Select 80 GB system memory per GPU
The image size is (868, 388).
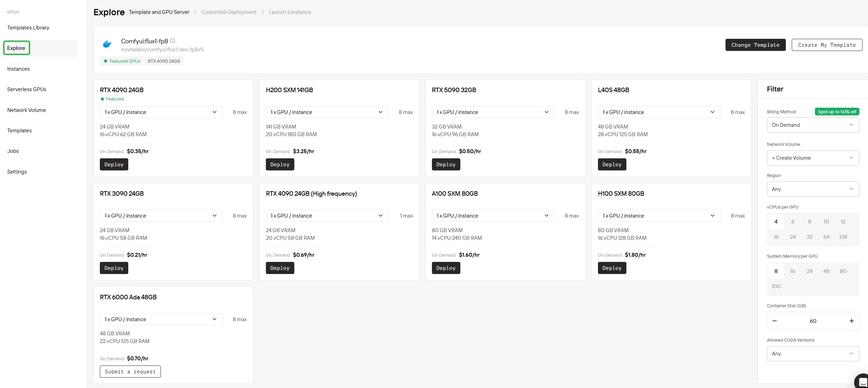843,271
